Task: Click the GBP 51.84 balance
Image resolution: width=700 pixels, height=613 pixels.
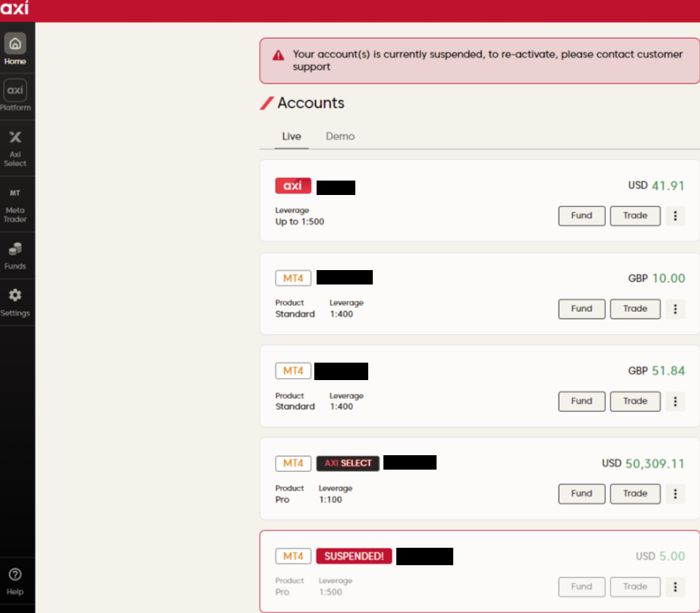Action: (656, 371)
